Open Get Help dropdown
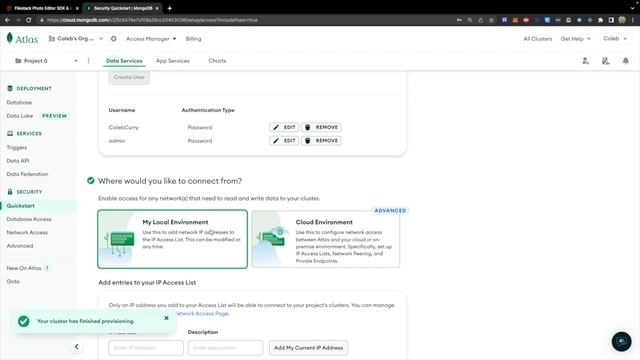The image size is (640, 360). (575, 39)
